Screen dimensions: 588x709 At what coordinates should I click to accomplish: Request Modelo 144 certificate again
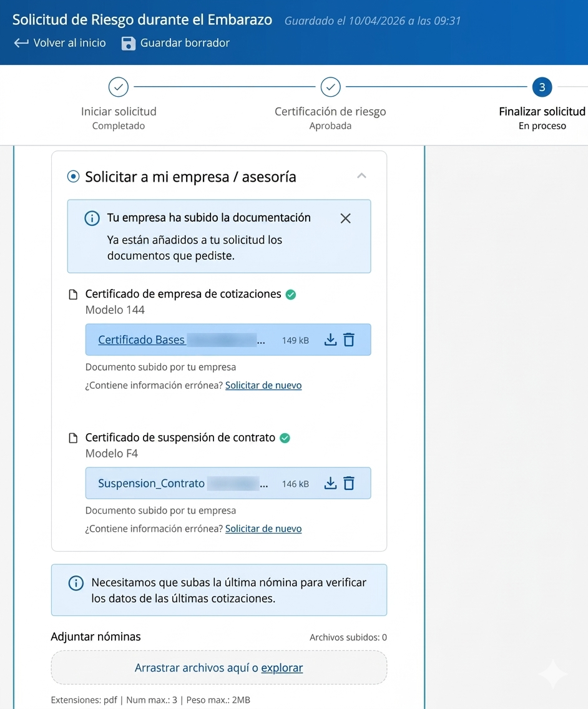pos(263,386)
